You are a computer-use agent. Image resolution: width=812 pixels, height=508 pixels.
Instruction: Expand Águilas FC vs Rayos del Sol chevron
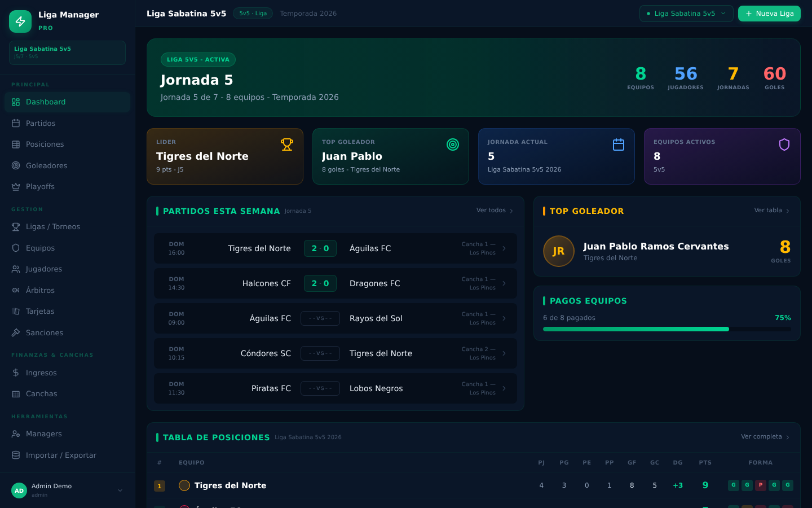[x=504, y=318]
